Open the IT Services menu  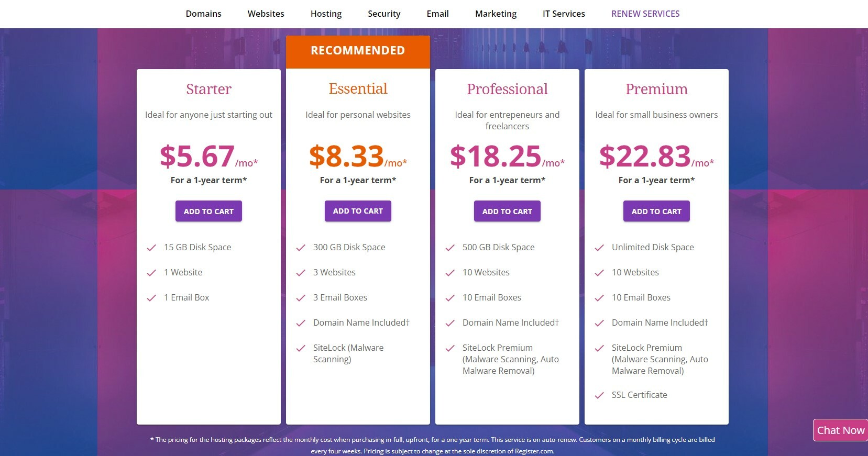coord(563,14)
